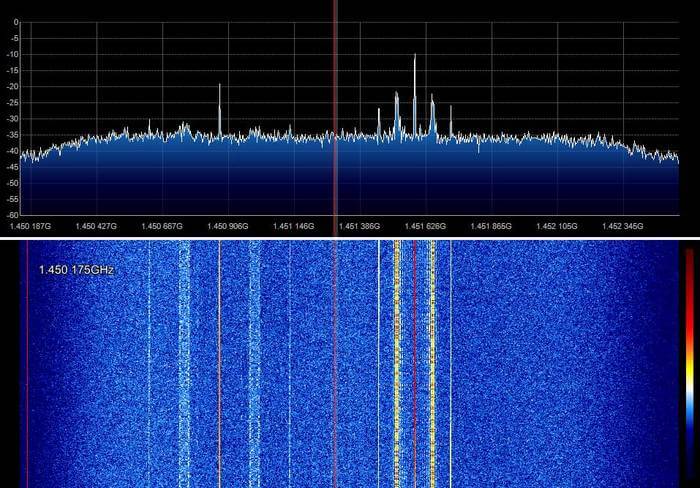
Task: Click the 1.451 865G frequency axis label
Action: click(491, 226)
